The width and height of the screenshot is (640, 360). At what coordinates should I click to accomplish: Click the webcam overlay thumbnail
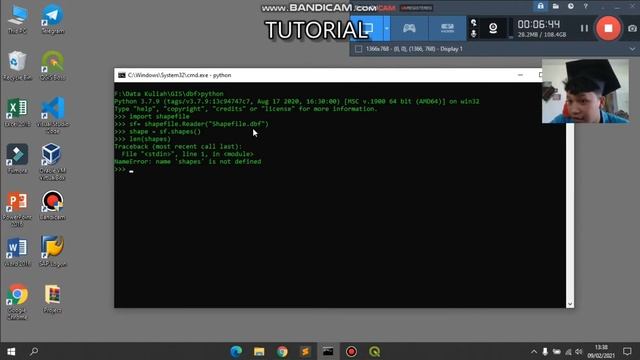point(585,91)
